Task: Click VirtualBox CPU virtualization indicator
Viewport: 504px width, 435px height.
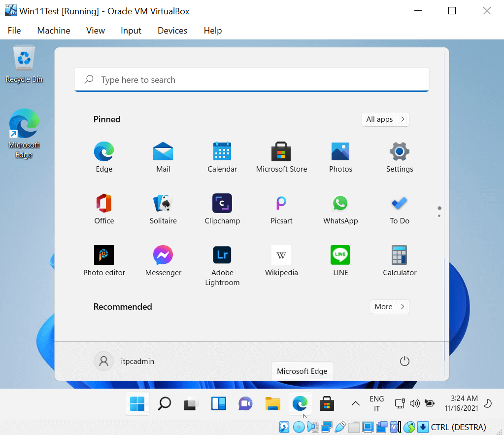Action: point(395,427)
